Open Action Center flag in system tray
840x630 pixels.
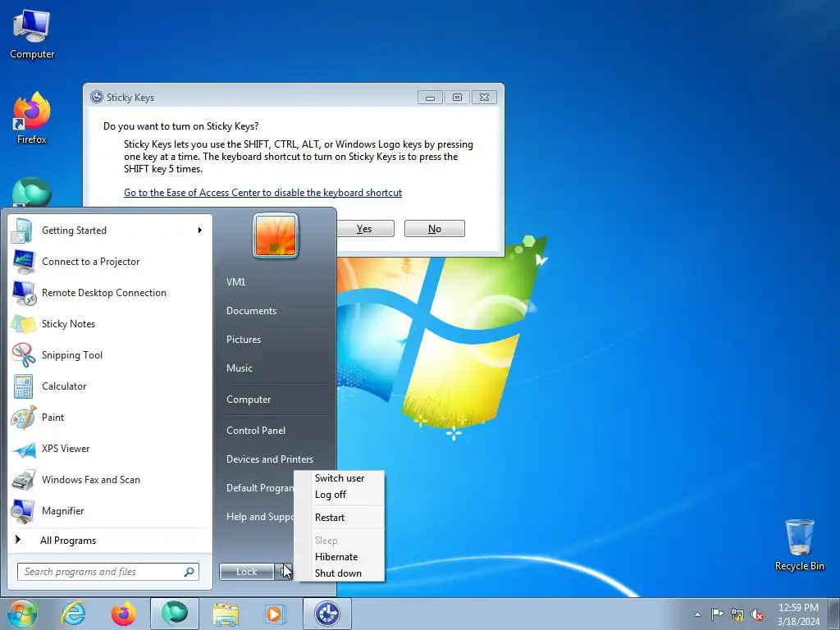[x=717, y=614]
